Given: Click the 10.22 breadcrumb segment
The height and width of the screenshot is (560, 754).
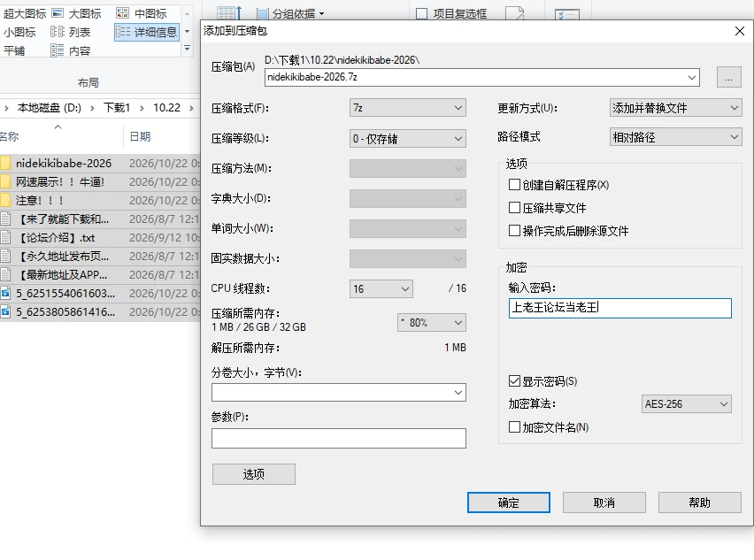Looking at the screenshot, I should tap(166, 108).
